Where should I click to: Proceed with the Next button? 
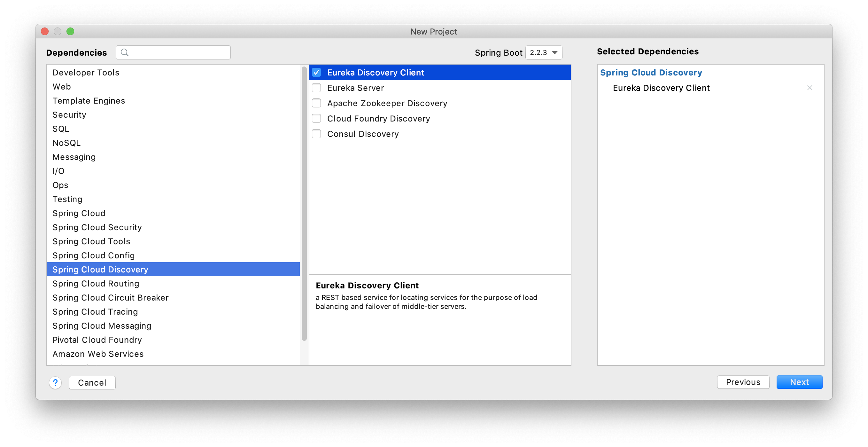click(x=799, y=382)
